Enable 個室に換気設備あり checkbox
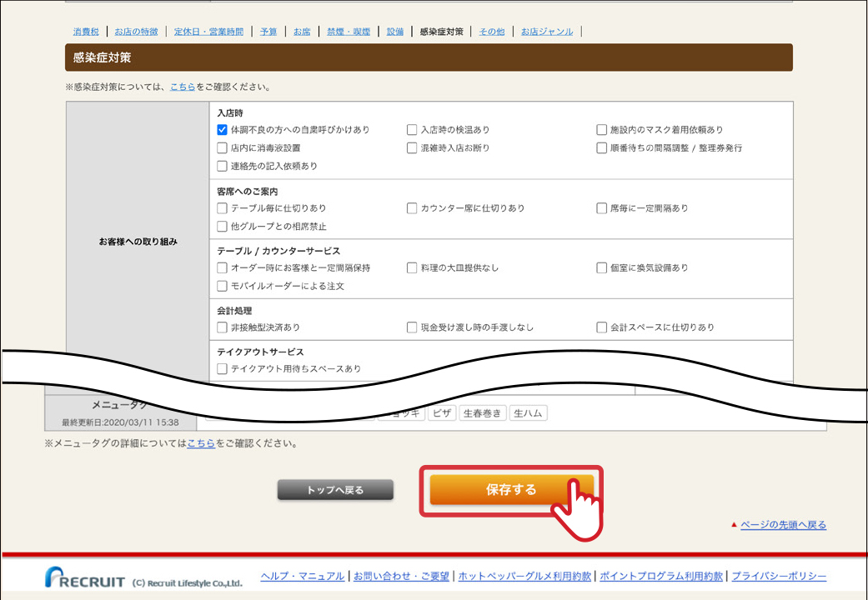This screenshot has width=868, height=600. click(x=602, y=267)
